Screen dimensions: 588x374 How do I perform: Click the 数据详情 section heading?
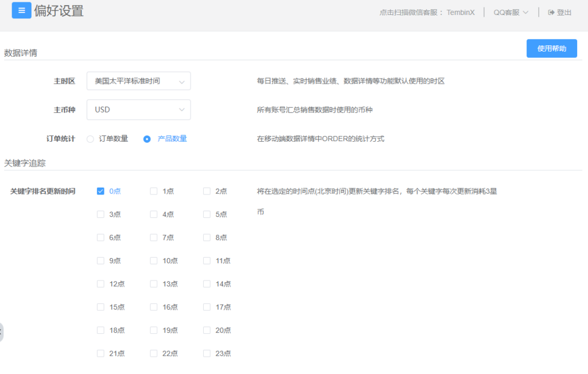[21, 53]
